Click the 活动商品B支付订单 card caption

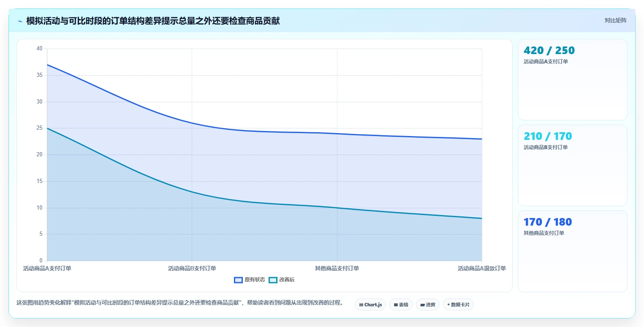[x=546, y=147]
